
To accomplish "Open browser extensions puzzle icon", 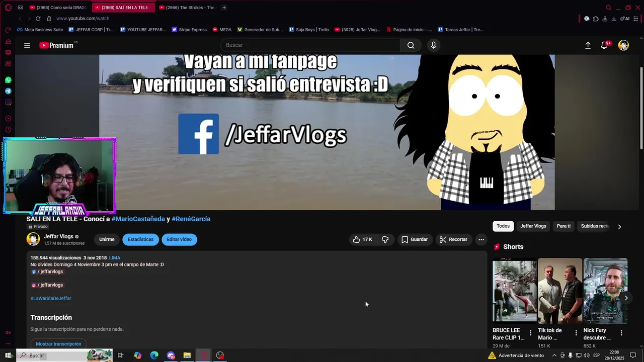I will click(x=596, y=19).
